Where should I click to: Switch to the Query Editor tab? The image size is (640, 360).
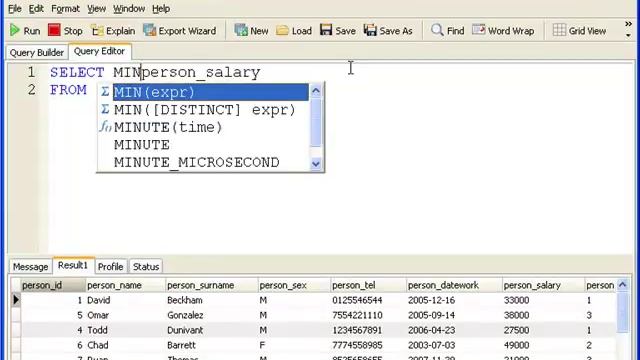click(x=100, y=51)
